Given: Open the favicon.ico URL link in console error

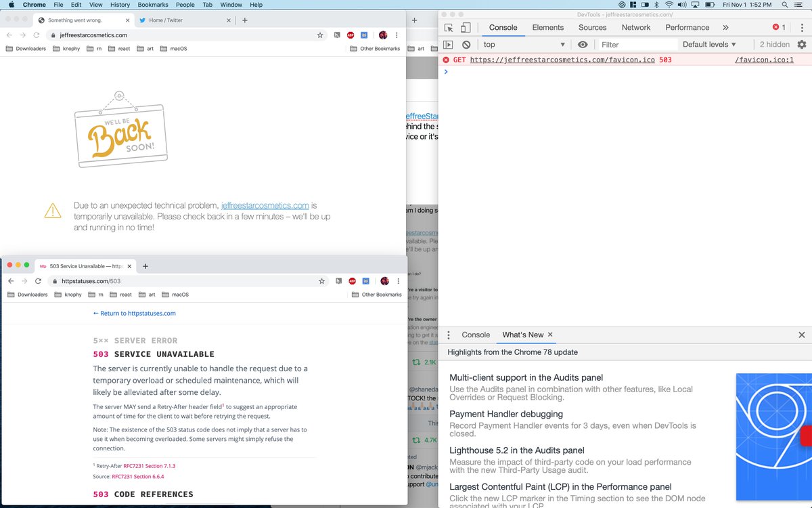Looking at the screenshot, I should (x=562, y=60).
